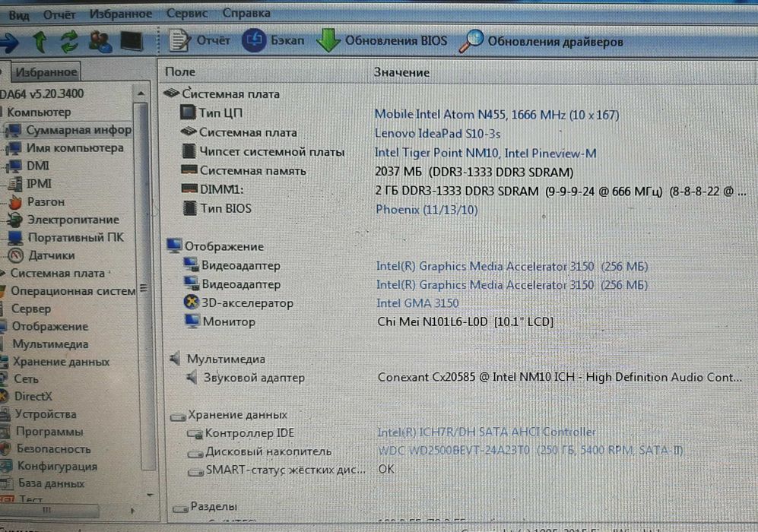Select Электропитание tree item
This screenshot has height=532, width=758.
pyautogui.click(x=73, y=220)
